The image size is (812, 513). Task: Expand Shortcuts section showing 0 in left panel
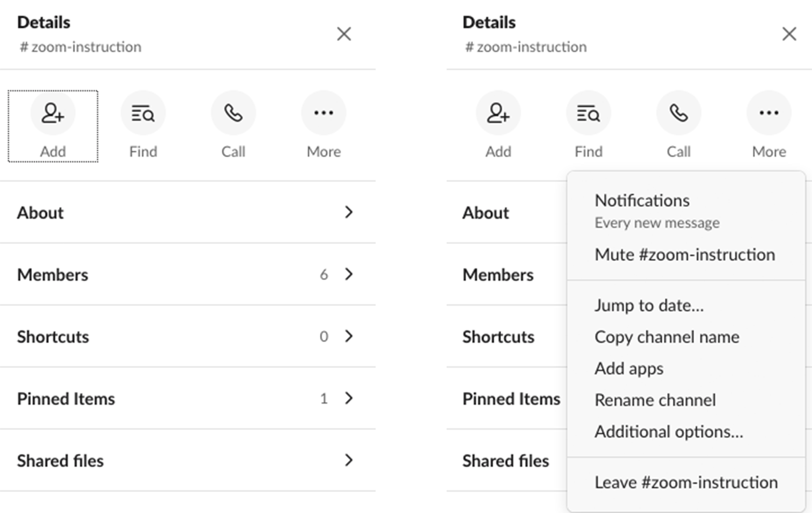tap(188, 336)
